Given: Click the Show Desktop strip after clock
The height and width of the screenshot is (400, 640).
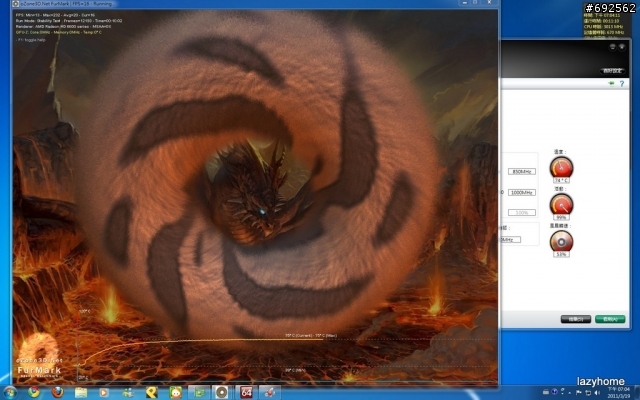Looking at the screenshot, I should coord(637,393).
